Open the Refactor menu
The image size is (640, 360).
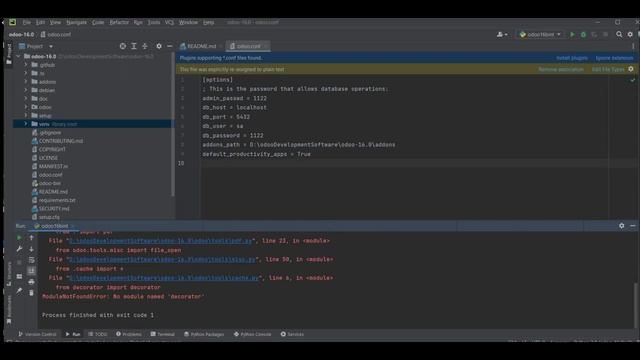click(119, 22)
